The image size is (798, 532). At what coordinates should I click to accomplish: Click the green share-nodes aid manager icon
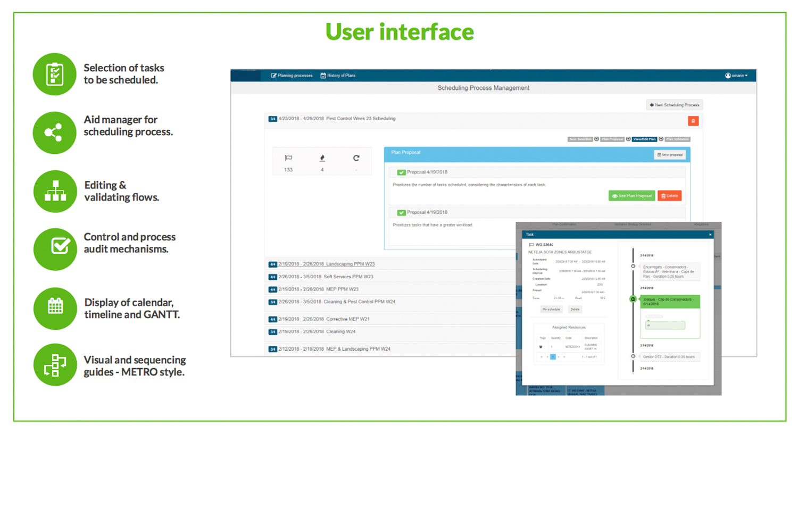pos(54,132)
